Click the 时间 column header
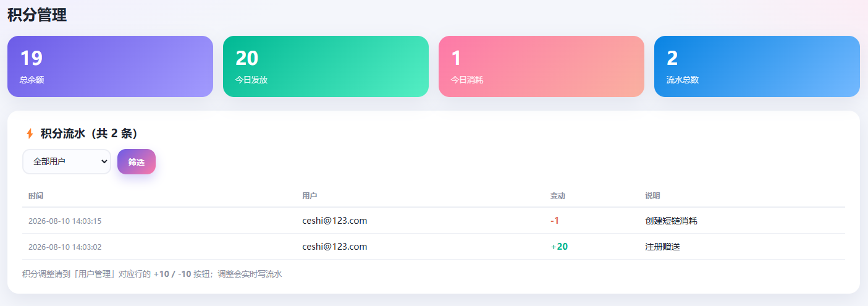Viewport: 868px width, 306px height. tap(36, 196)
